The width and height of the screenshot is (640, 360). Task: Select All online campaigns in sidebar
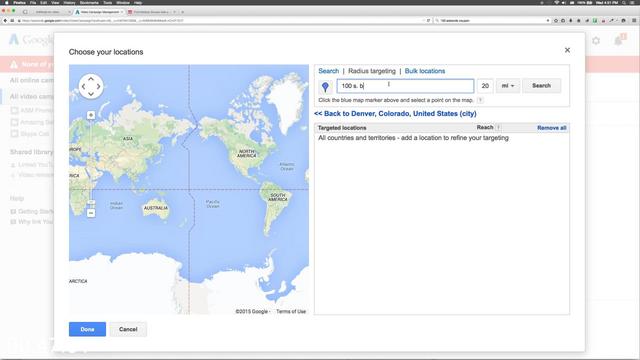pos(32,80)
